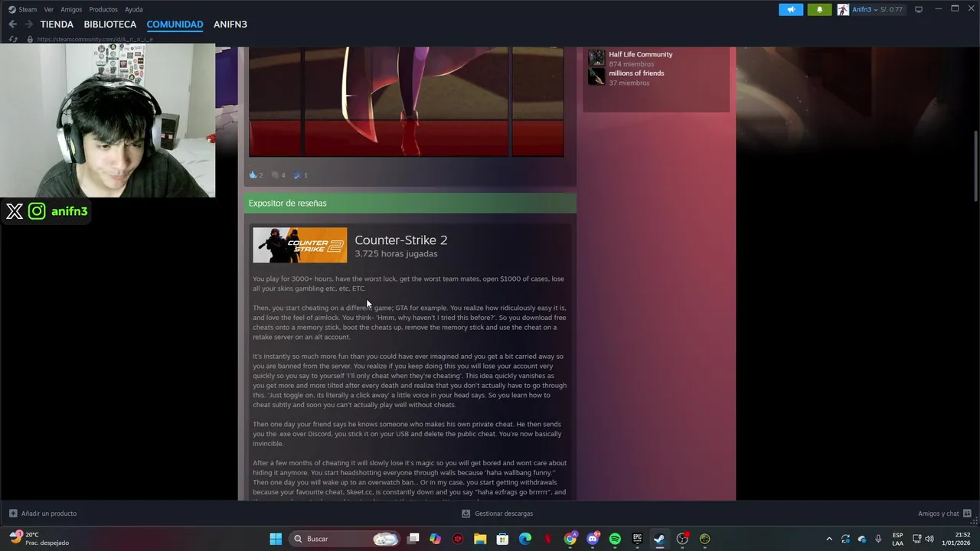Click Añadir un producto at the bottom
Viewport: 980px width, 551px height.
tap(43, 514)
